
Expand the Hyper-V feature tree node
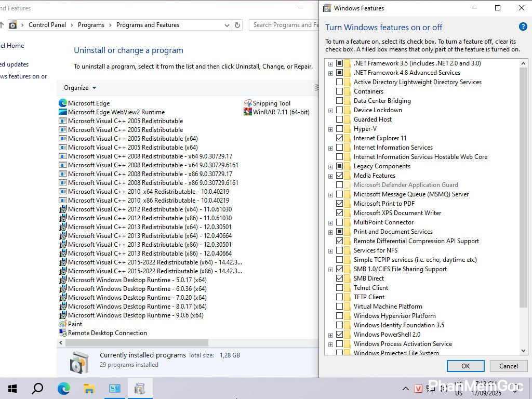330,129
